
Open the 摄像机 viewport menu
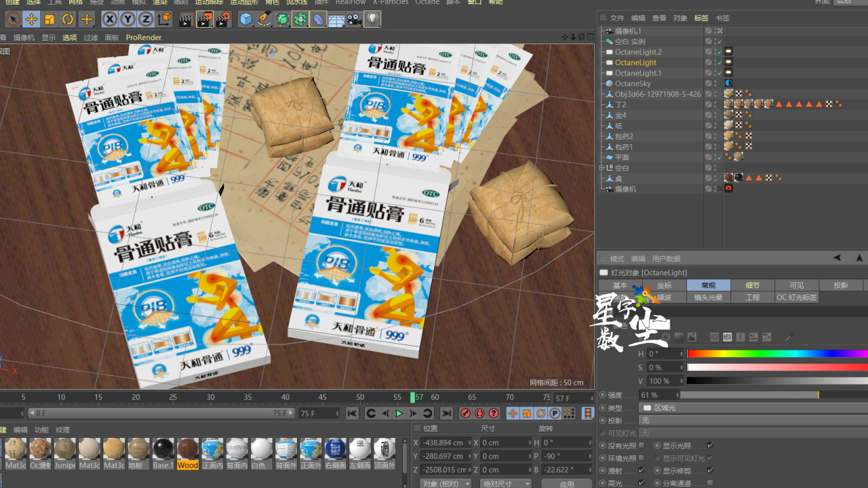pos(24,38)
